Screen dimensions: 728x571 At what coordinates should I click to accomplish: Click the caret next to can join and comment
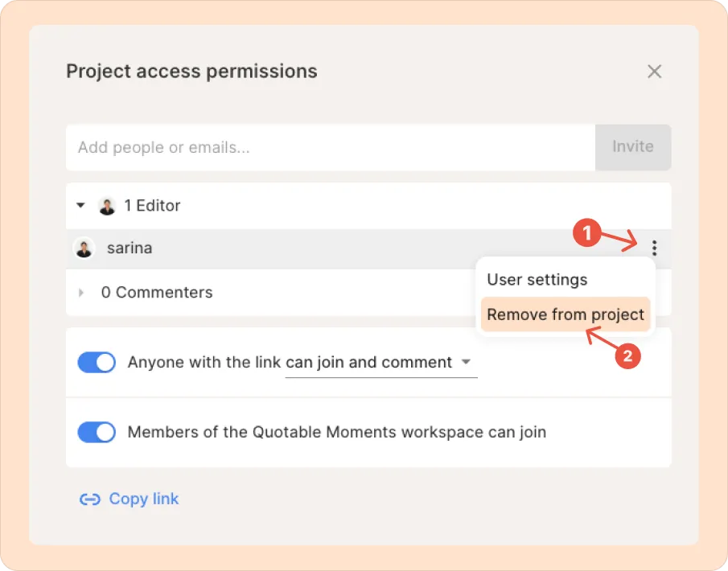coord(467,363)
